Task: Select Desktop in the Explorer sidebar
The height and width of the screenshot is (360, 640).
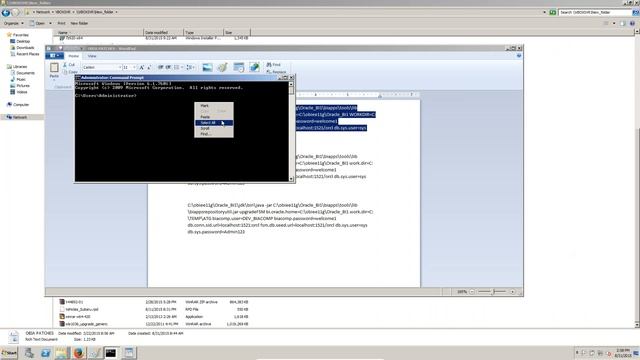Action: coord(20,41)
